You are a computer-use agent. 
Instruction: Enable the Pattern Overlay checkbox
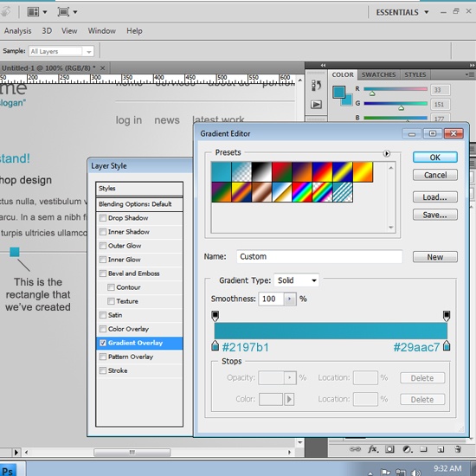tap(103, 357)
